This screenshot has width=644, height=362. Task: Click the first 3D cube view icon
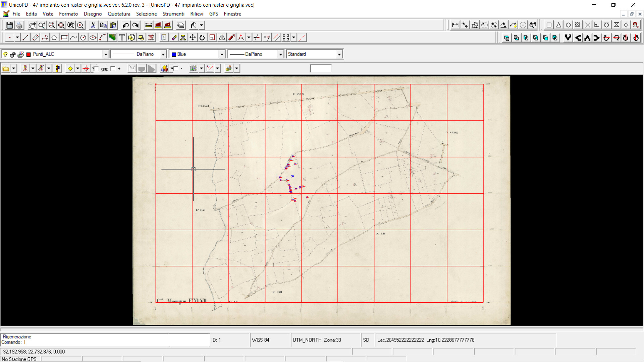click(506, 38)
